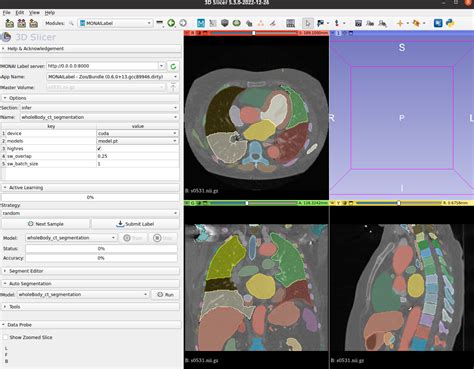Open the Name wholeBody_ct_segmentation dropdown under Options

99,117
